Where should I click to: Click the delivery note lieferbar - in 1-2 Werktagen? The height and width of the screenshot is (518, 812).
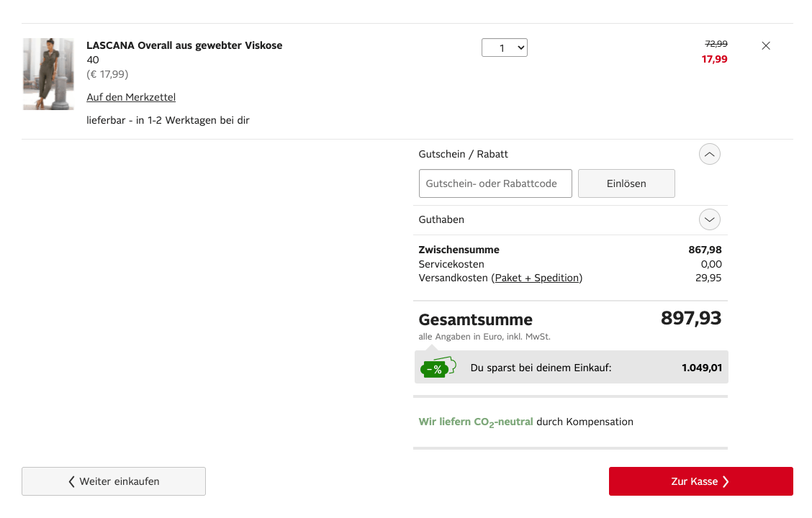pyautogui.click(x=168, y=120)
